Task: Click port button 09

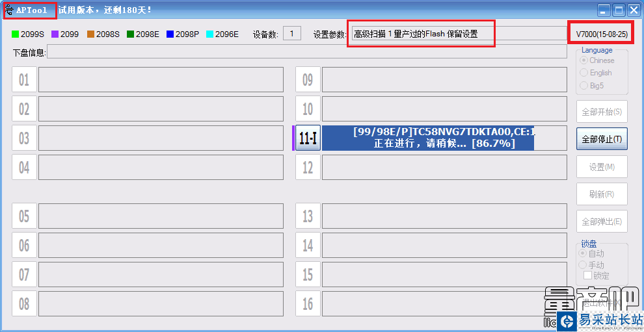Action: (x=308, y=80)
